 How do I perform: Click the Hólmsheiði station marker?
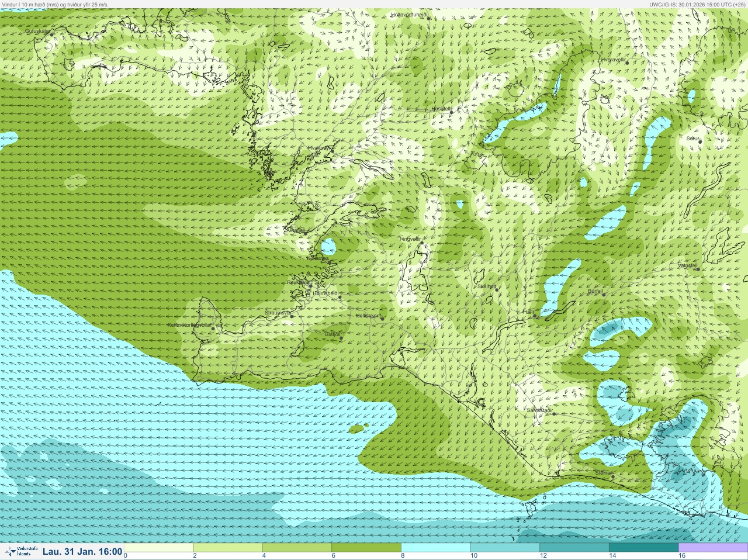[x=340, y=297]
